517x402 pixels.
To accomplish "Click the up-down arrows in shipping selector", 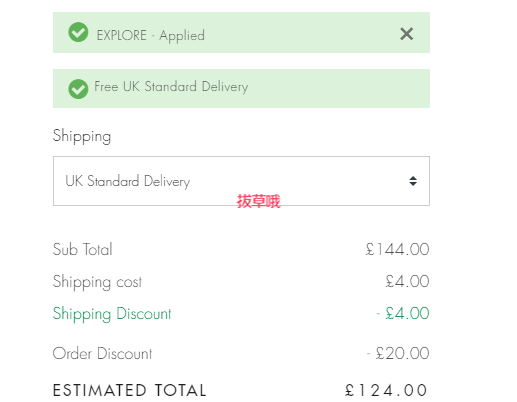I will [413, 181].
